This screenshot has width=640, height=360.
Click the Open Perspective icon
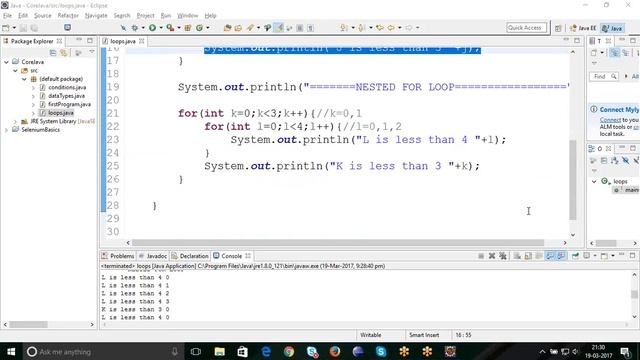(x=558, y=28)
